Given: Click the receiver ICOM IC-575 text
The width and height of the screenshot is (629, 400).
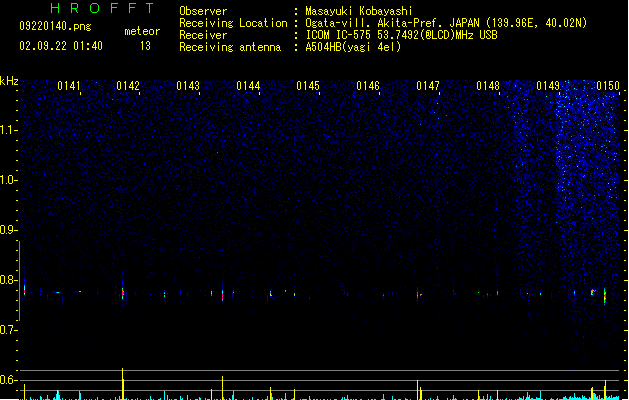Looking at the screenshot, I should [402, 35].
